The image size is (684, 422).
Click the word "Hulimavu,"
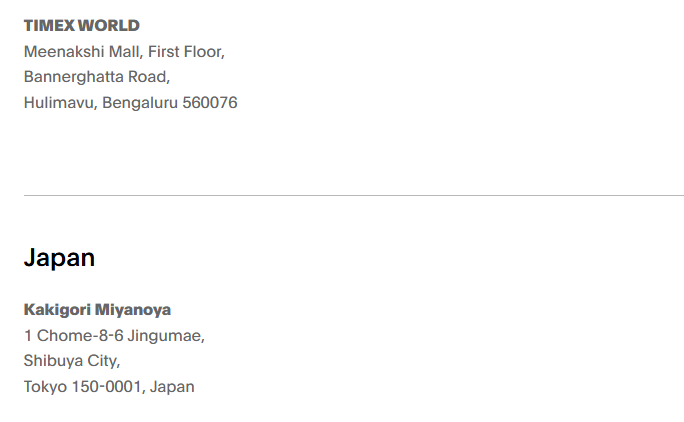coord(59,103)
